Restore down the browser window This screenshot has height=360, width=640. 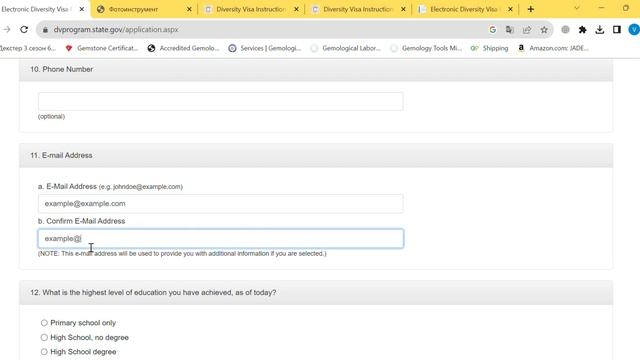coord(626,8)
